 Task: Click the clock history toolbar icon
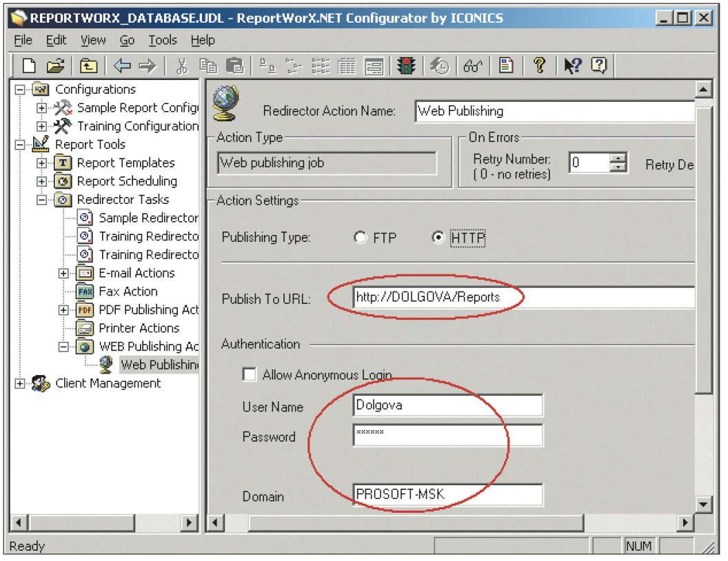tap(439, 66)
